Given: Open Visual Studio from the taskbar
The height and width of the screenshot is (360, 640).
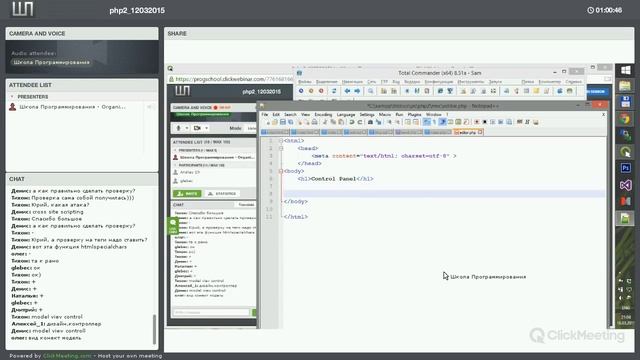Looking at the screenshot, I should [625, 185].
